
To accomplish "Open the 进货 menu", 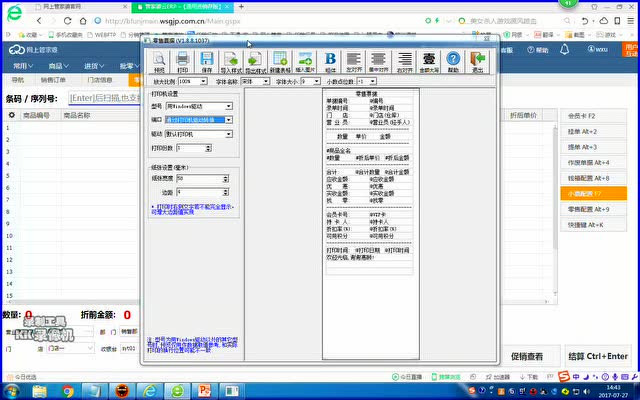I will (94, 66).
